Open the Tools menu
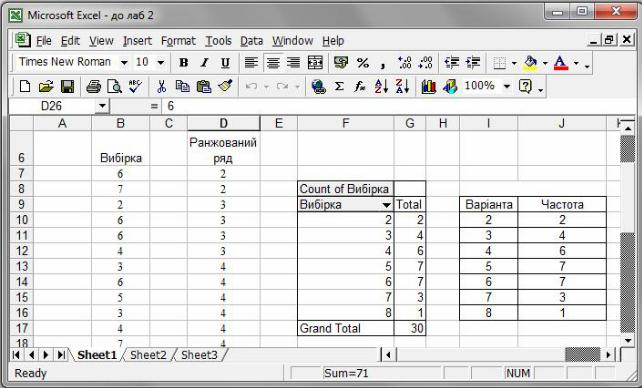 pyautogui.click(x=218, y=41)
